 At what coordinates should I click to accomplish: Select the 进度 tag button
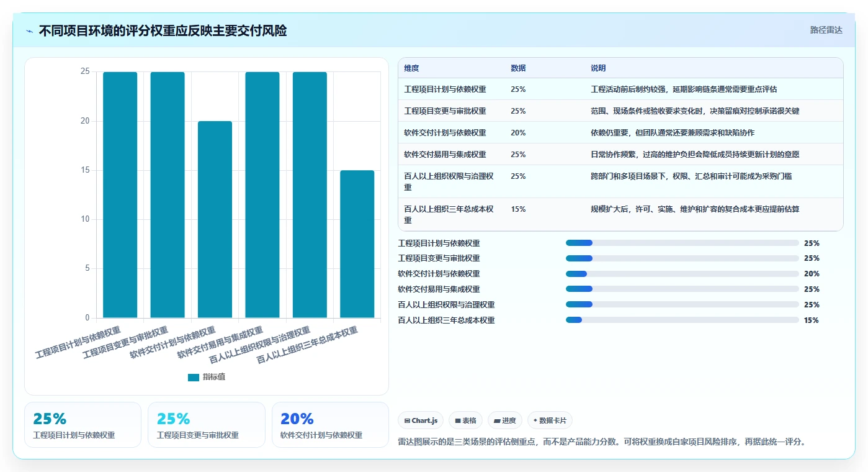(505, 420)
